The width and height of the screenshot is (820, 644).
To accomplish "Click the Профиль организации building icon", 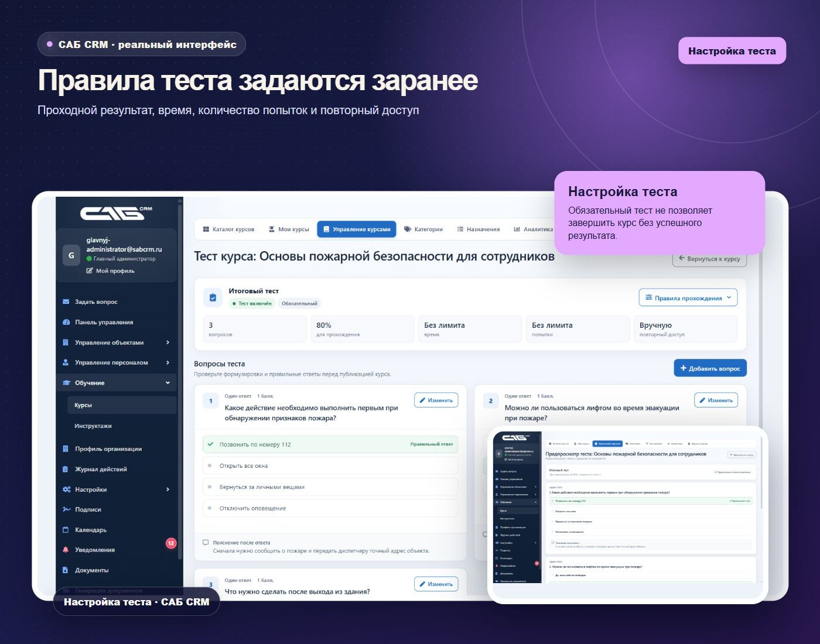I will coord(66,449).
